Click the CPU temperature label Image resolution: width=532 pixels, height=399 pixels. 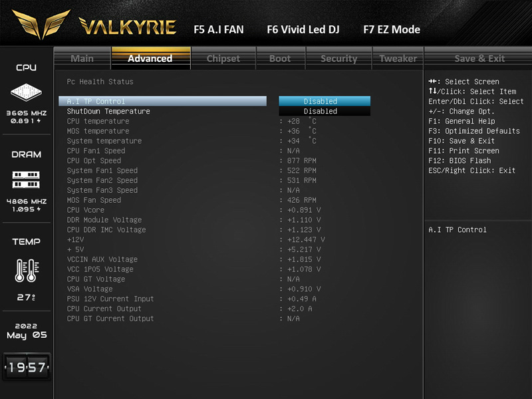pyautogui.click(x=98, y=121)
